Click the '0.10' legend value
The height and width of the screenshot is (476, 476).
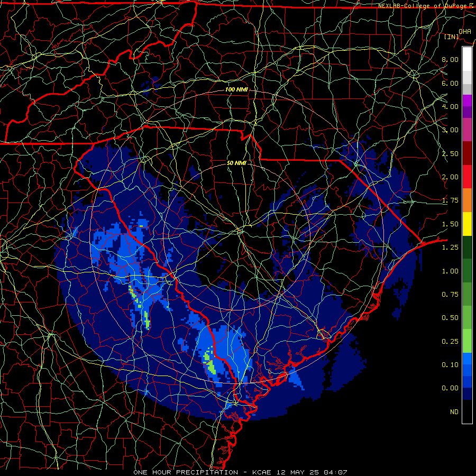point(450,365)
